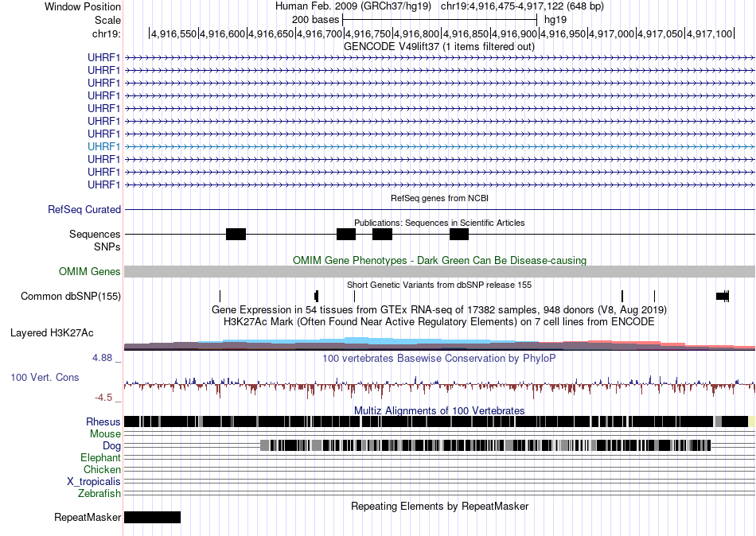Click the H3K27Ac Mark track title
The image size is (756, 536).
(439, 321)
